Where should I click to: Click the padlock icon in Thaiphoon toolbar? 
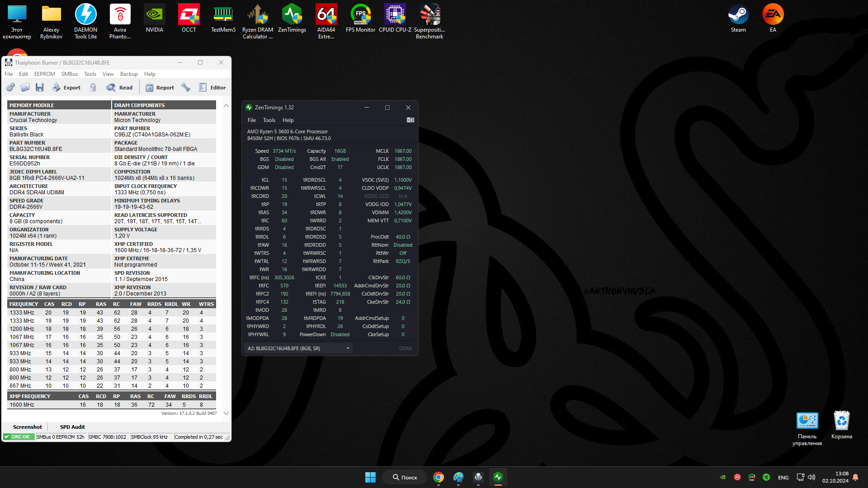point(93,88)
